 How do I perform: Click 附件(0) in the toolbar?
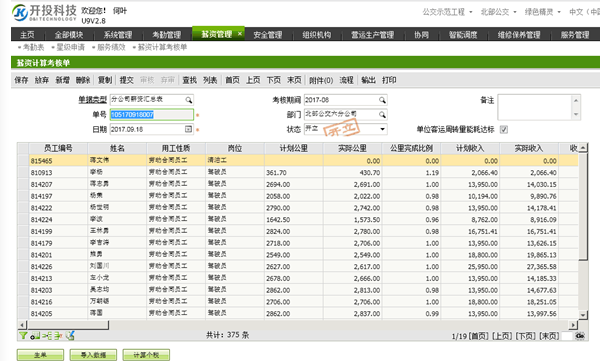pyautogui.click(x=321, y=80)
